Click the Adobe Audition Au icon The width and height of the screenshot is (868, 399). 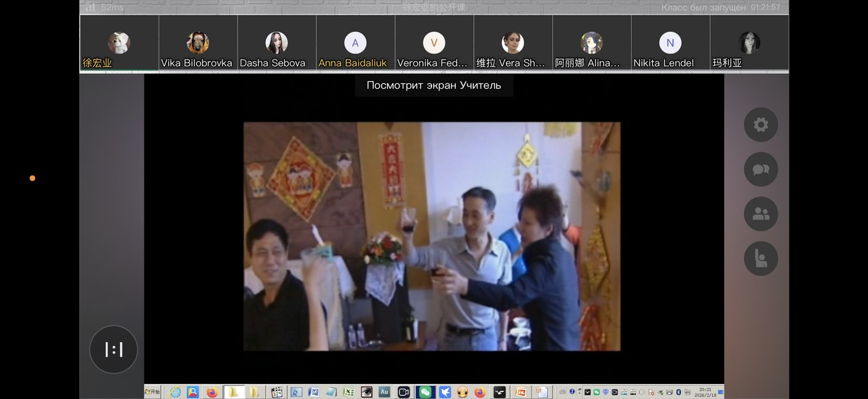(384, 392)
